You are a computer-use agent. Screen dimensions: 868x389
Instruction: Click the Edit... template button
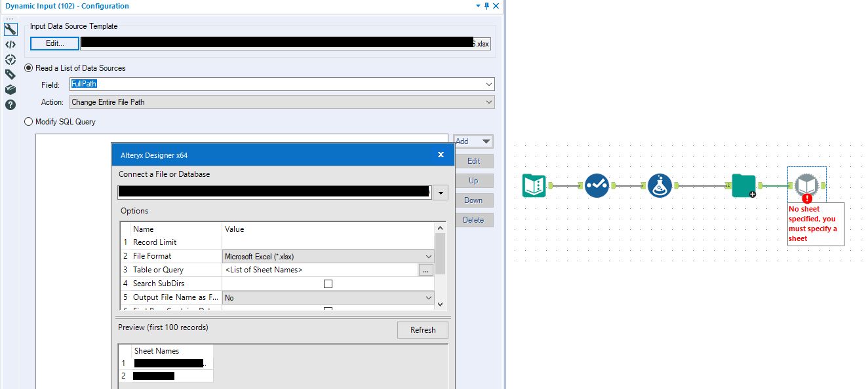(x=54, y=43)
